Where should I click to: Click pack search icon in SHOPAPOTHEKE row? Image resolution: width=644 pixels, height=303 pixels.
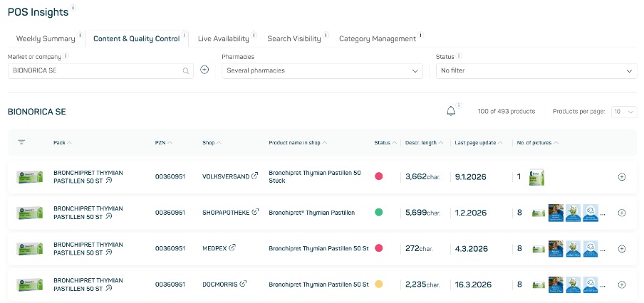click(108, 216)
